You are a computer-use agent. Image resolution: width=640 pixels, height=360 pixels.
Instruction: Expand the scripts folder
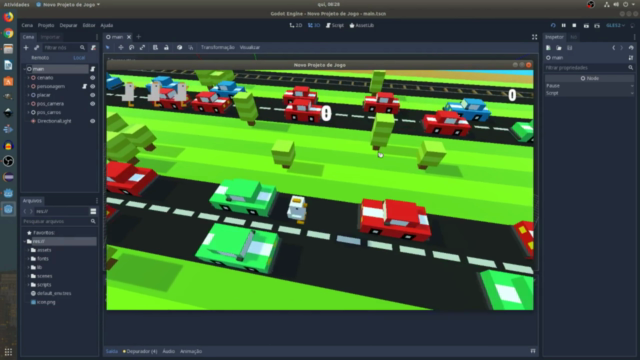click(x=28, y=284)
